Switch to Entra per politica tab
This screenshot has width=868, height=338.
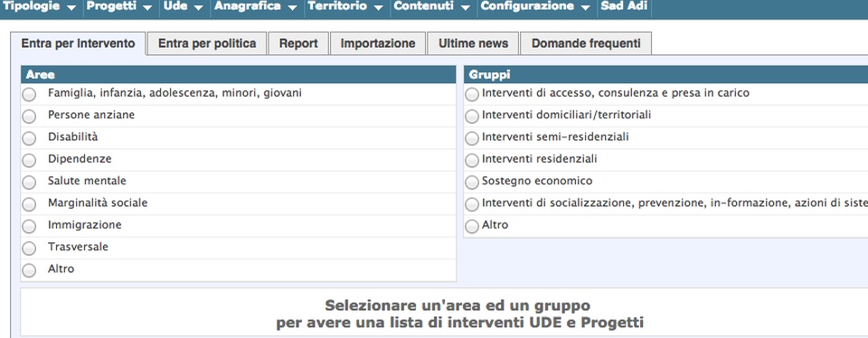click(207, 43)
